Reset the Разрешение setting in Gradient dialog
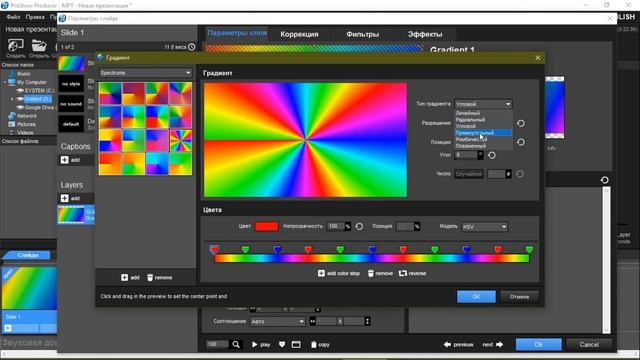 tap(521, 123)
